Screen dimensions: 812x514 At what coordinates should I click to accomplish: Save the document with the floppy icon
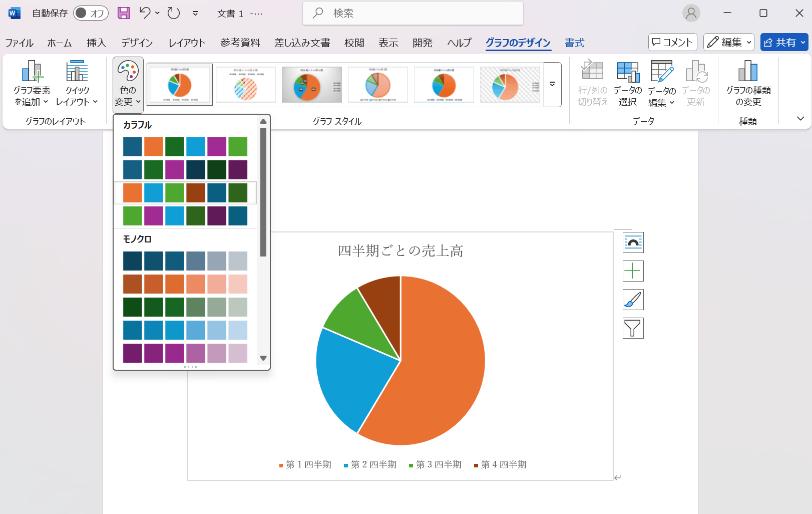pyautogui.click(x=124, y=14)
